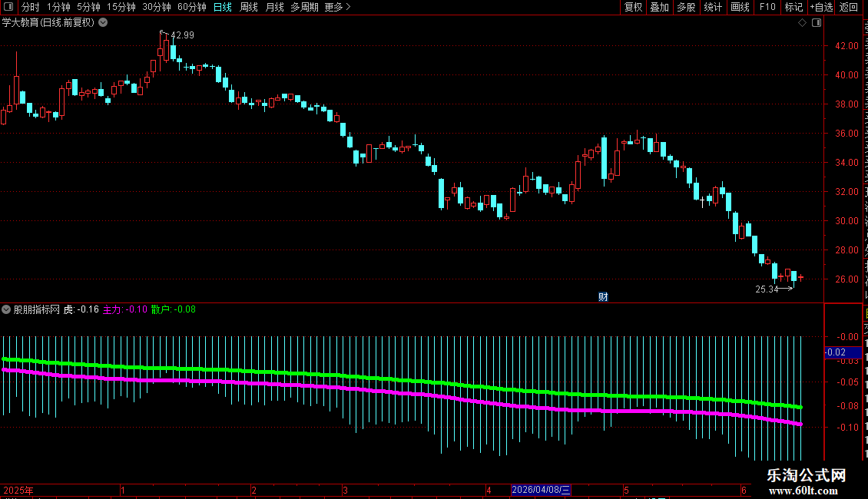Screen dimensions: 868x499
Task: Open the 学大教育 chart title dropdown arrow
Action: pyautogui.click(x=103, y=23)
